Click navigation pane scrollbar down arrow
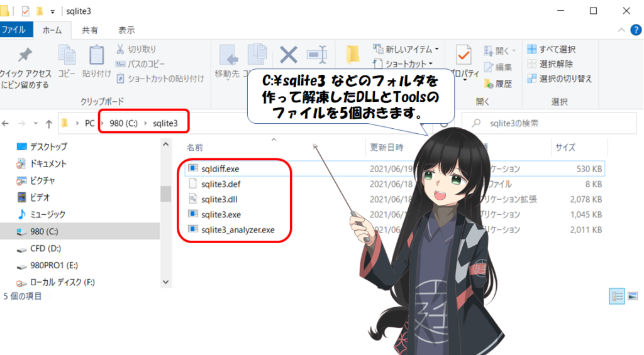 pos(166,282)
